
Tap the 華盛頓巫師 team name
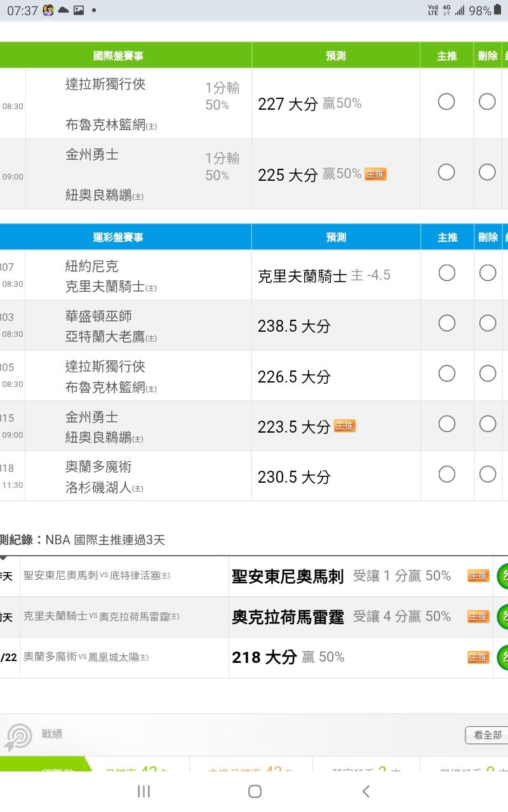[x=98, y=316]
